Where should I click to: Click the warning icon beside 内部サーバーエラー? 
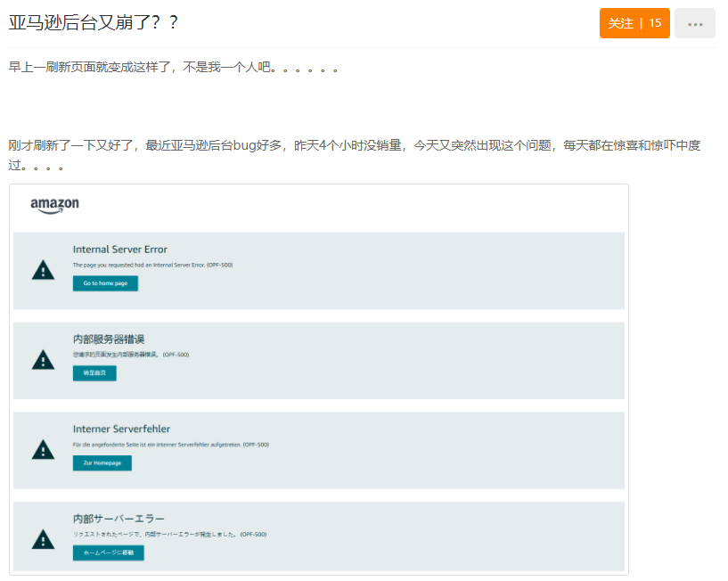tap(43, 540)
